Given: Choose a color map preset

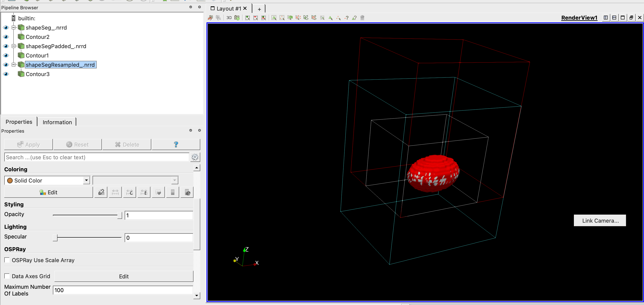Looking at the screenshot, I should coord(158,192).
